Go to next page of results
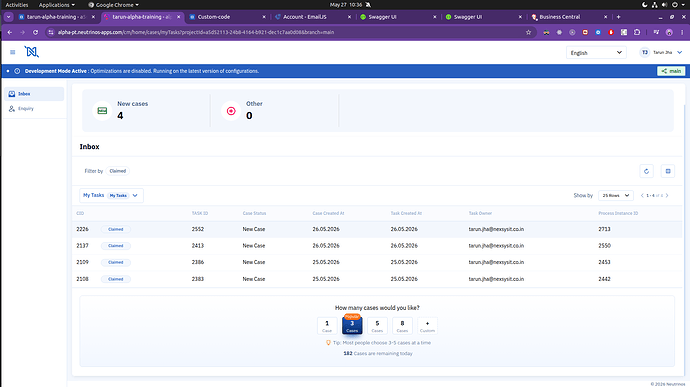 tap(667, 195)
